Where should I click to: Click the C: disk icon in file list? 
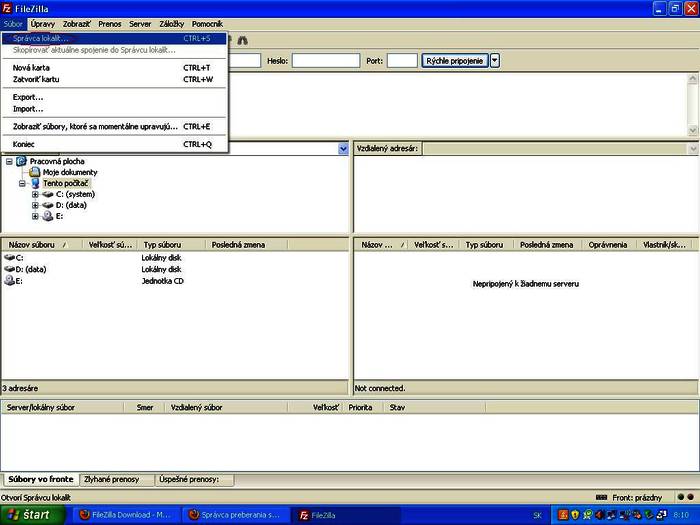click(x=9, y=258)
